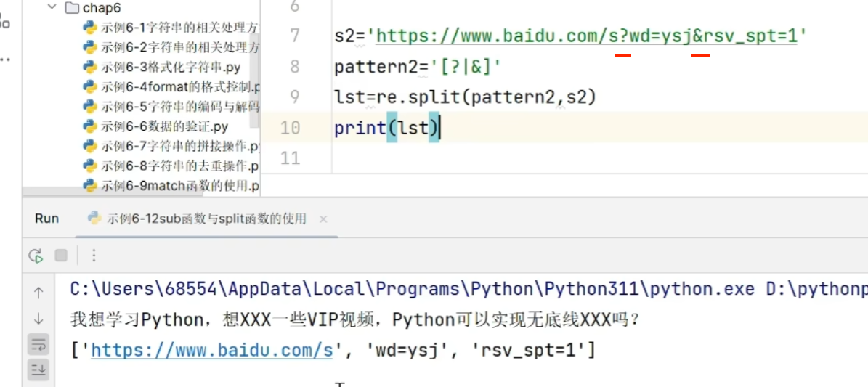Click the python.exe command path line
The width and height of the screenshot is (868, 387).
(x=469, y=289)
